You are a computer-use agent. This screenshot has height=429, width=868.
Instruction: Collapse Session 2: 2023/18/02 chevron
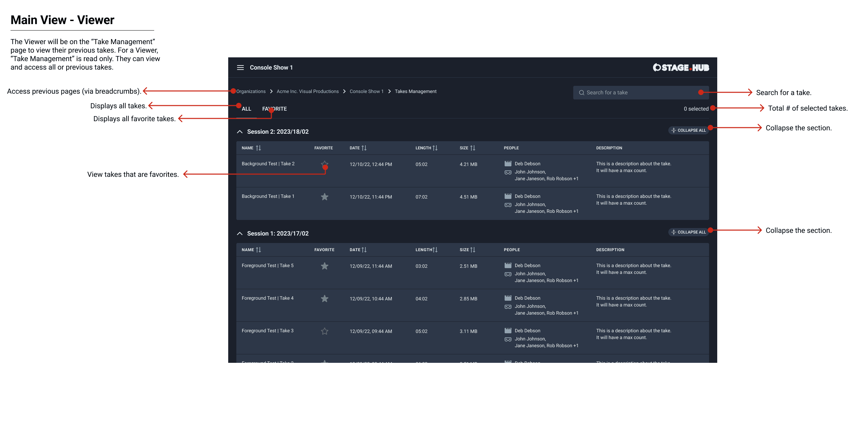[240, 132]
